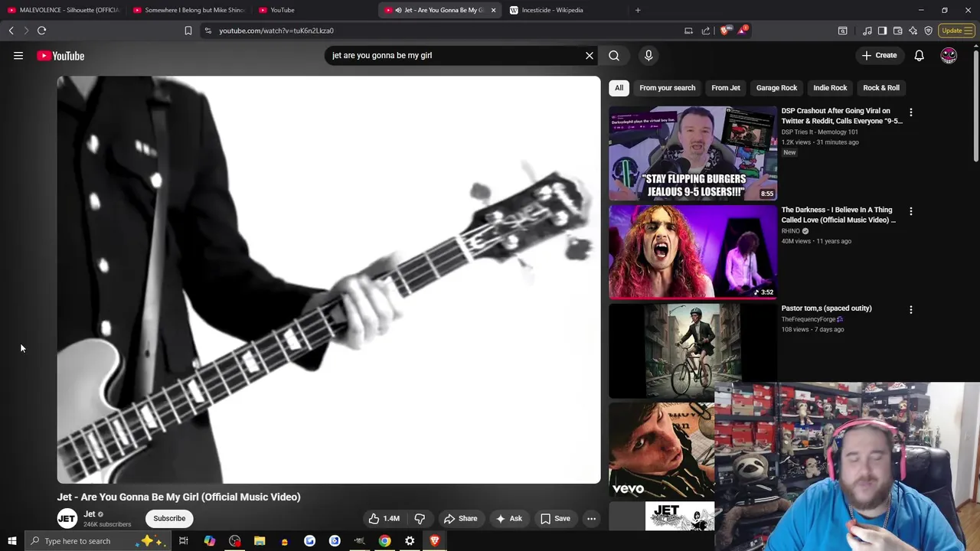Screen dimensions: 980x551
Task: Save the video to a playlist
Action: pyautogui.click(x=555, y=518)
